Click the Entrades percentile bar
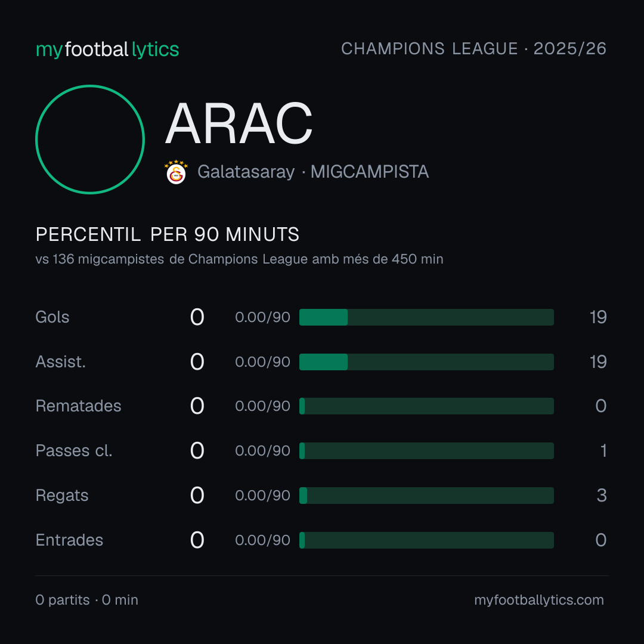 [x=426, y=540]
